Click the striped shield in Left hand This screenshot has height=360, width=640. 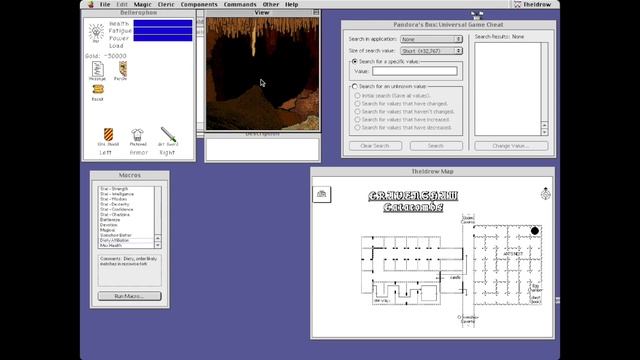pos(108,136)
